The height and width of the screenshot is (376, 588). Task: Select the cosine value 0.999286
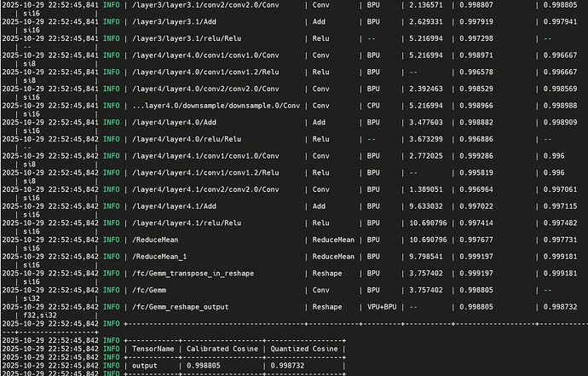click(x=476, y=156)
